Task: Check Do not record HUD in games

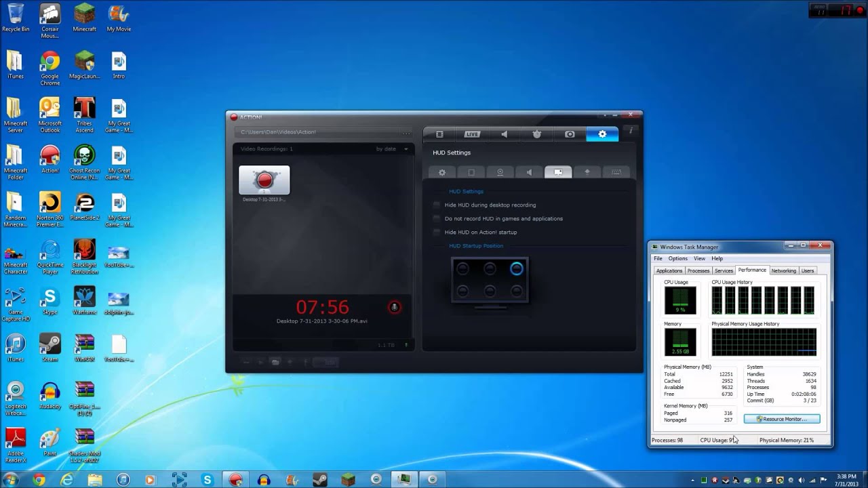Action: tap(437, 218)
